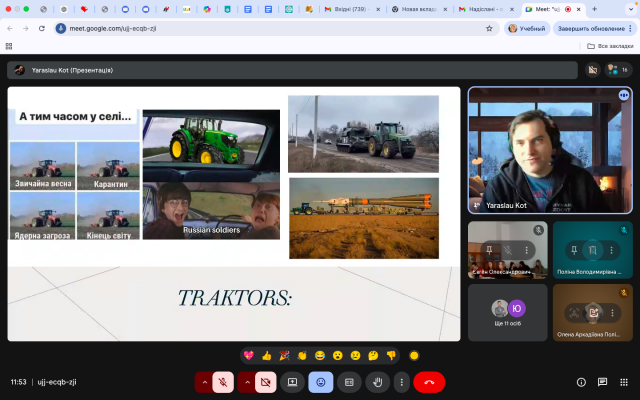Expand audio settings arrow beside the microphone

pyautogui.click(x=205, y=382)
